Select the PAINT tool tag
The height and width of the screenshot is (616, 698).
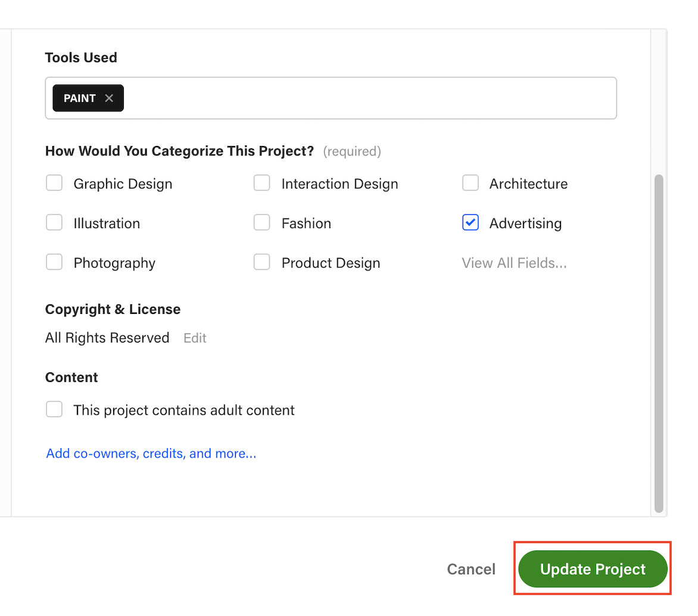pyautogui.click(x=79, y=98)
